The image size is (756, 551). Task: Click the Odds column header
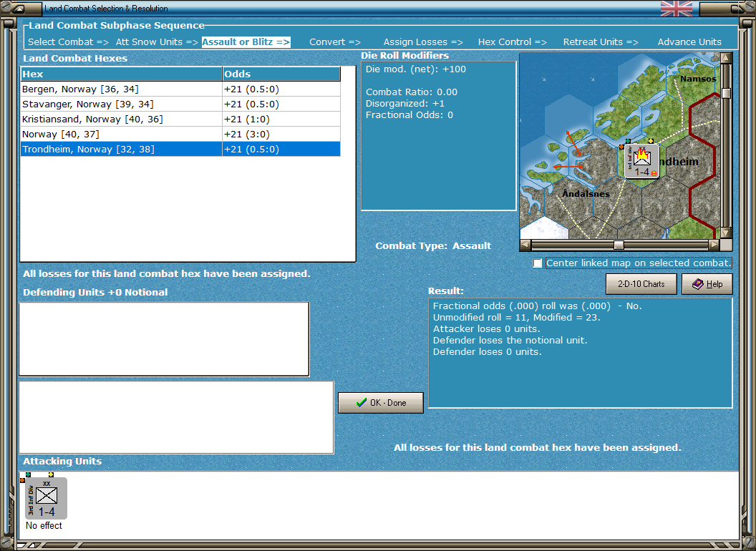(x=281, y=74)
